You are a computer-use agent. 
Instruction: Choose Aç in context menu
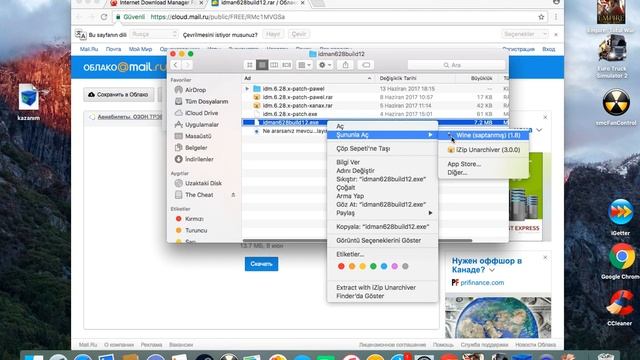pyautogui.click(x=382, y=127)
